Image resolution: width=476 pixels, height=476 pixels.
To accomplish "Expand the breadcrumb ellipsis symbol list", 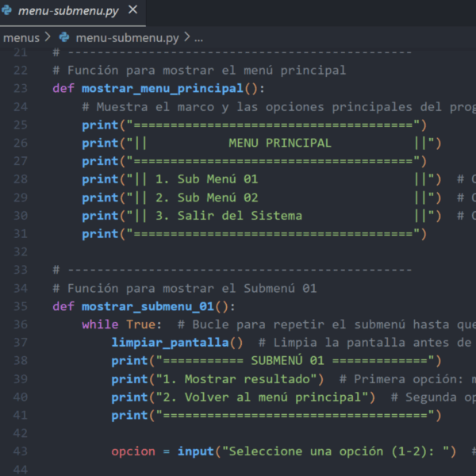I will click(x=198, y=39).
